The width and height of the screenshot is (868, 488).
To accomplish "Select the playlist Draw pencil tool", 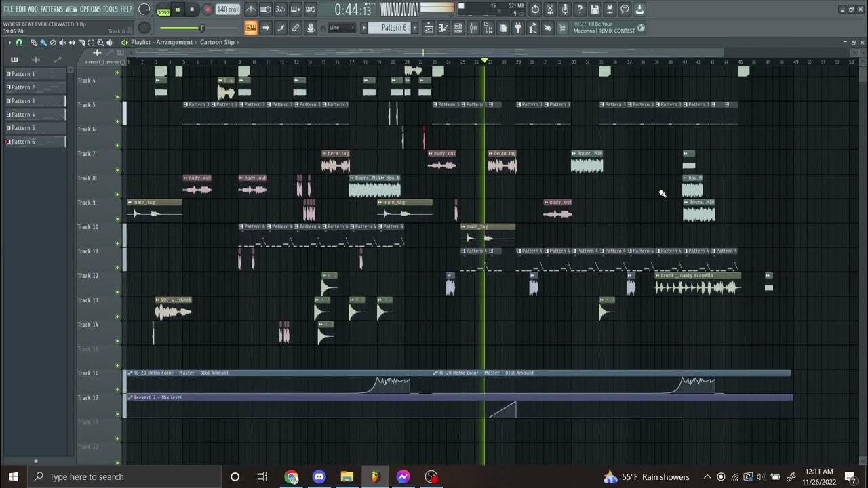I will [x=34, y=43].
